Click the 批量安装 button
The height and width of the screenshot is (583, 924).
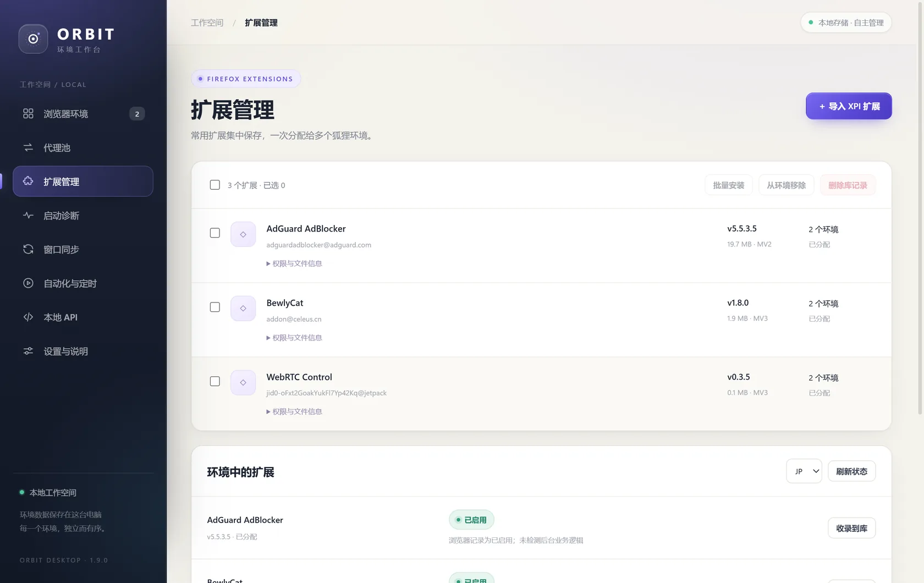click(729, 185)
